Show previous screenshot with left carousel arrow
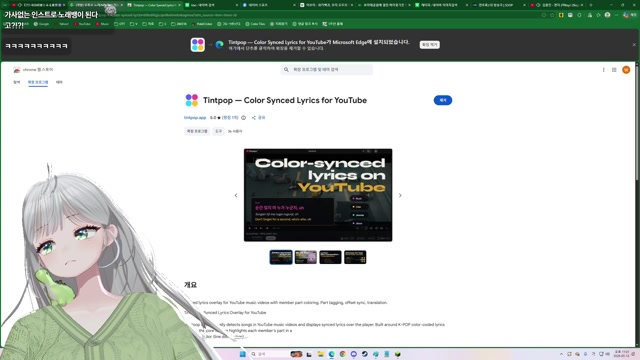The image size is (640, 360). (236, 195)
